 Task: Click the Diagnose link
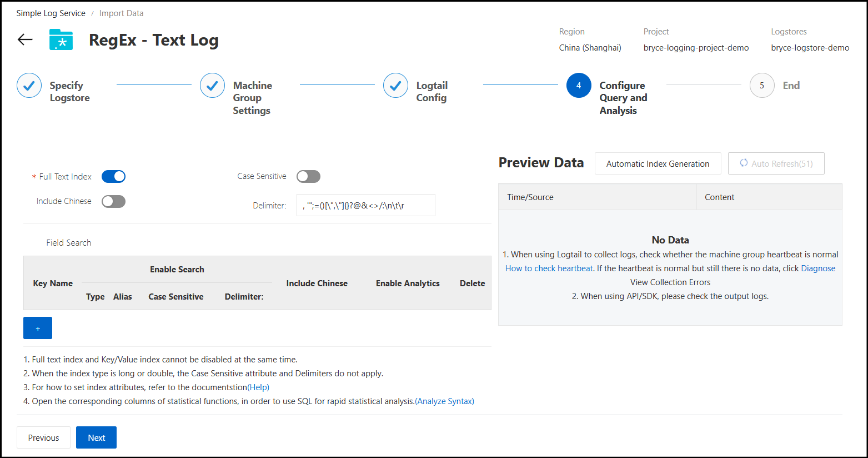[817, 268]
